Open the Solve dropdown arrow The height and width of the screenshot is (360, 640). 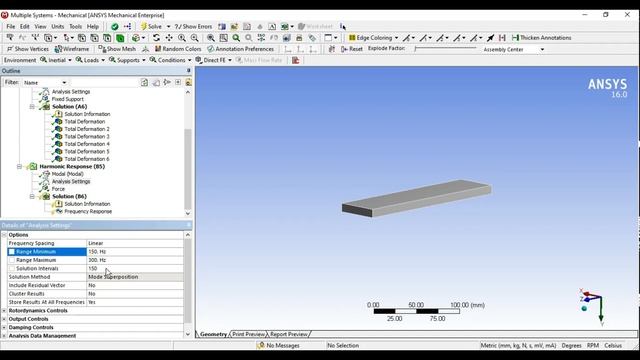[x=168, y=27]
